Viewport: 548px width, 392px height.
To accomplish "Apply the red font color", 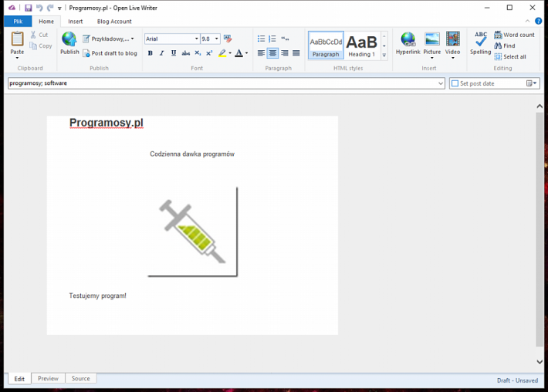I will coord(239,53).
